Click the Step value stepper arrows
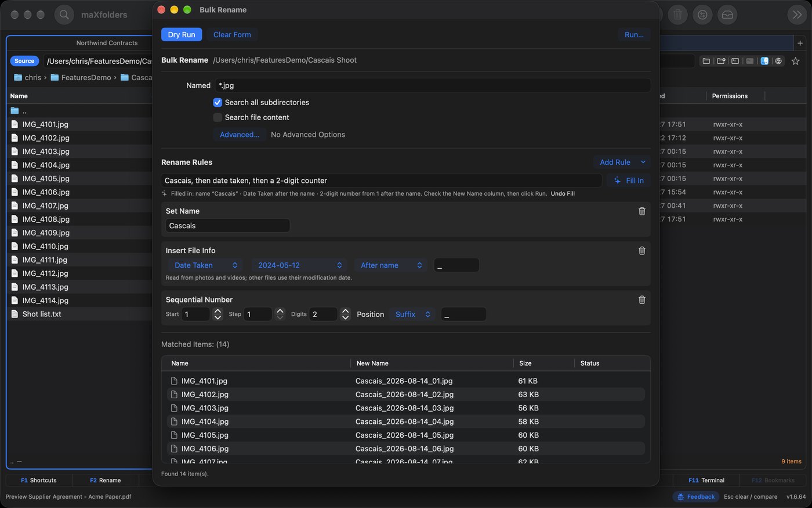Viewport: 812px width, 508px height. point(280,314)
